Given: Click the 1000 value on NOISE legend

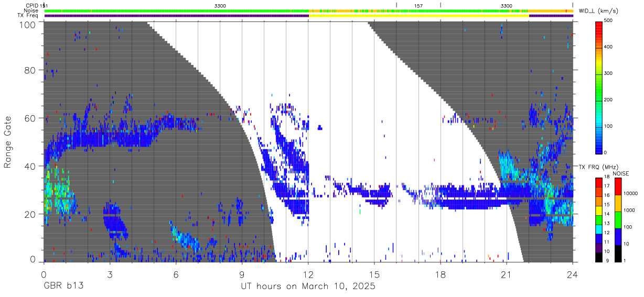Looking at the screenshot, I should pyautogui.click(x=629, y=210).
